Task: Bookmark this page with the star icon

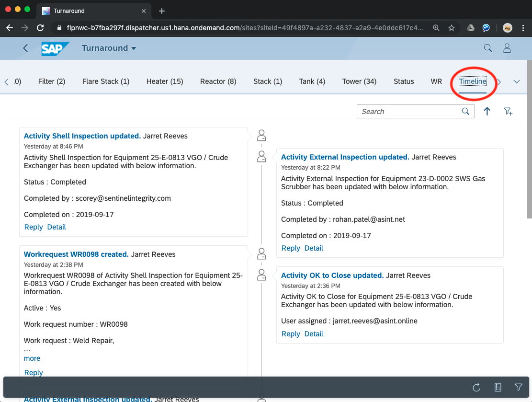Action: (x=451, y=28)
